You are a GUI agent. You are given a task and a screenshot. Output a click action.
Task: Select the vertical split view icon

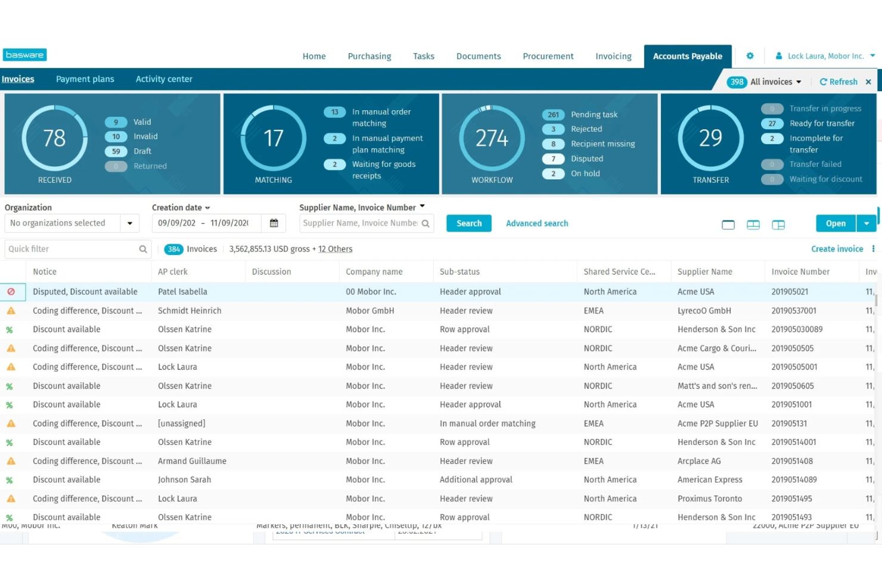click(778, 225)
